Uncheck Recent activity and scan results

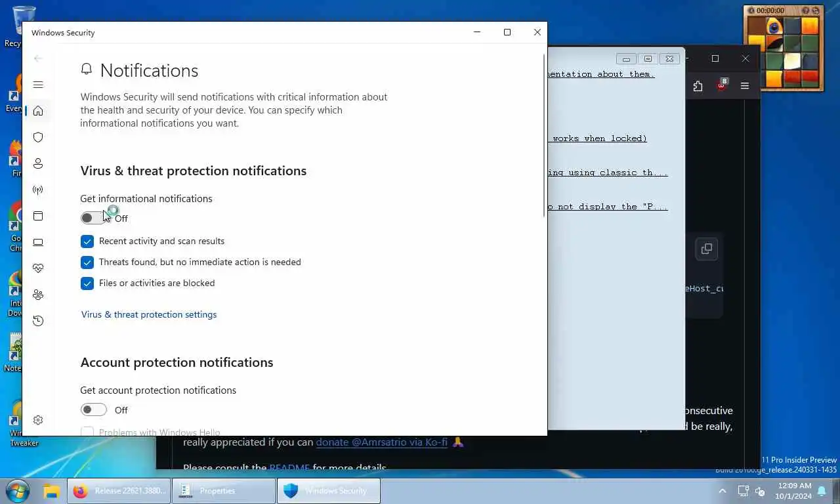pyautogui.click(x=87, y=241)
